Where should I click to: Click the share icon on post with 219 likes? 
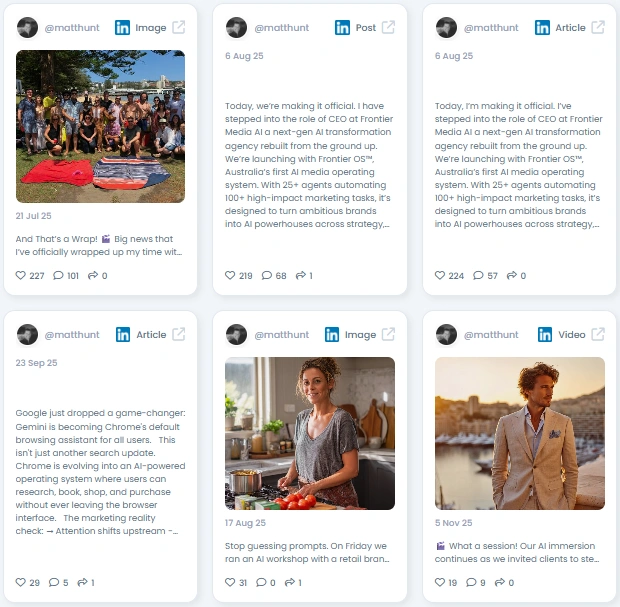(x=301, y=275)
